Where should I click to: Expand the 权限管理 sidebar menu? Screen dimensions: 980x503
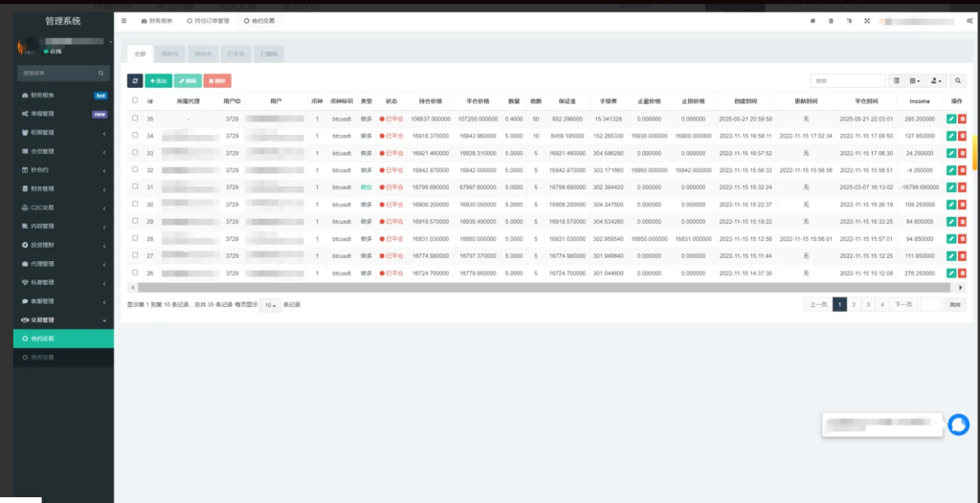pos(64,133)
